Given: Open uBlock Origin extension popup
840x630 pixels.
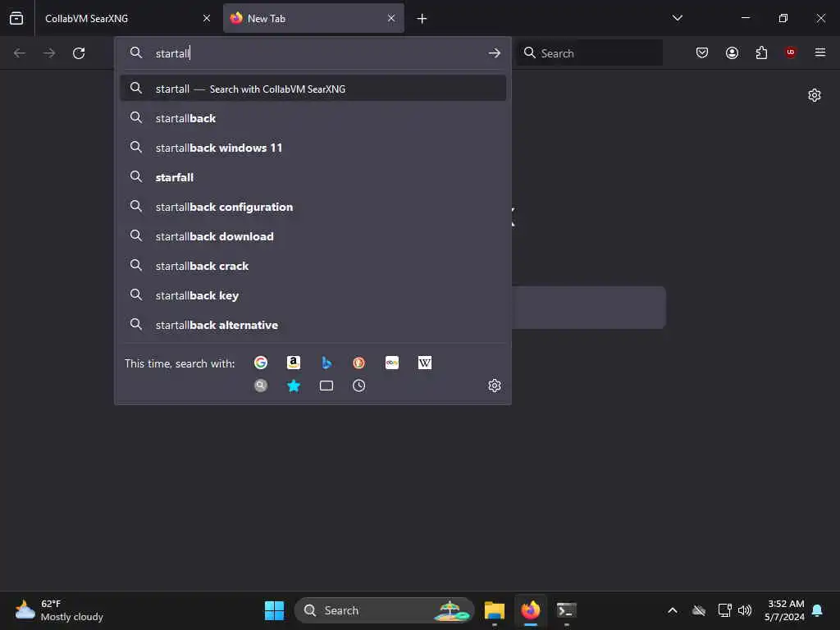Looking at the screenshot, I should click(791, 52).
